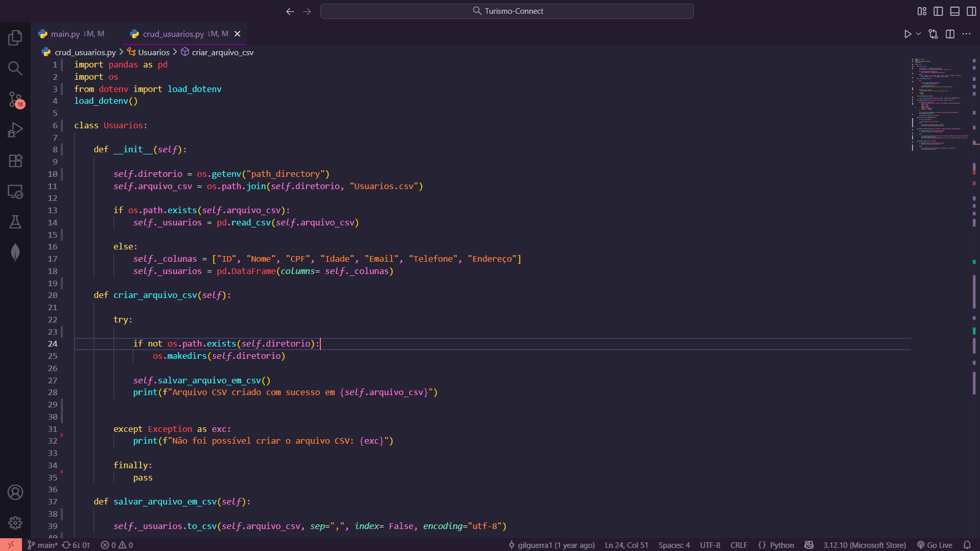Open the Run and Debug view
The height and width of the screenshot is (551, 980).
click(x=15, y=130)
